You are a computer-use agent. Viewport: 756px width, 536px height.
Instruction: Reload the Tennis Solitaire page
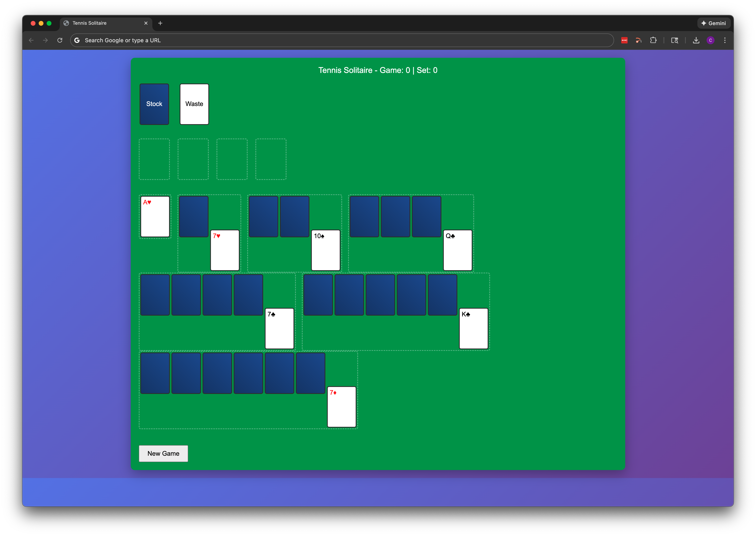click(x=60, y=40)
